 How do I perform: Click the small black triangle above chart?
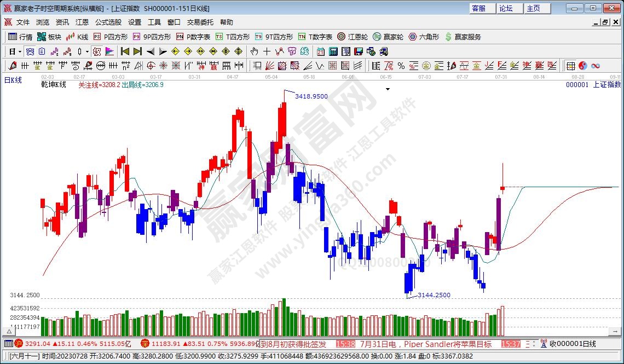pos(388,88)
